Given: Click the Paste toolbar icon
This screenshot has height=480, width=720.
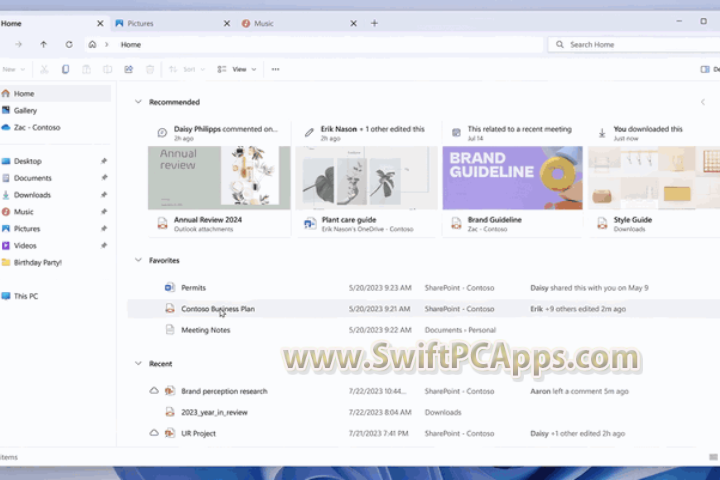Looking at the screenshot, I should pos(86,69).
